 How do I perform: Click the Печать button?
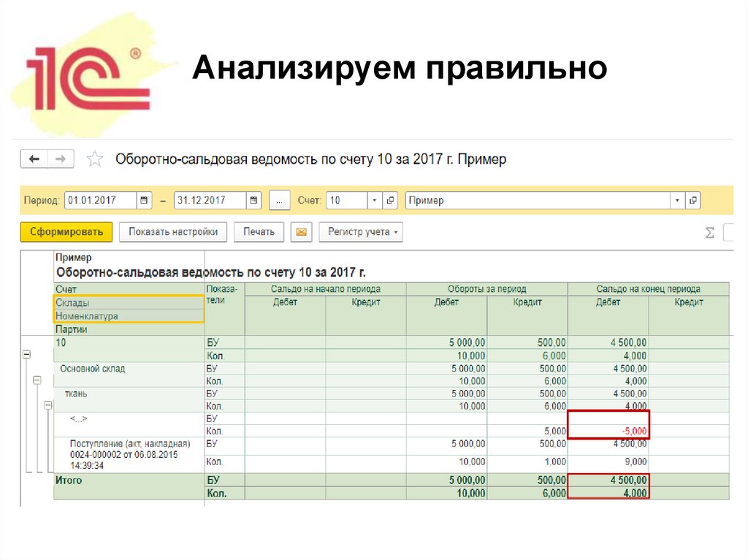259,231
